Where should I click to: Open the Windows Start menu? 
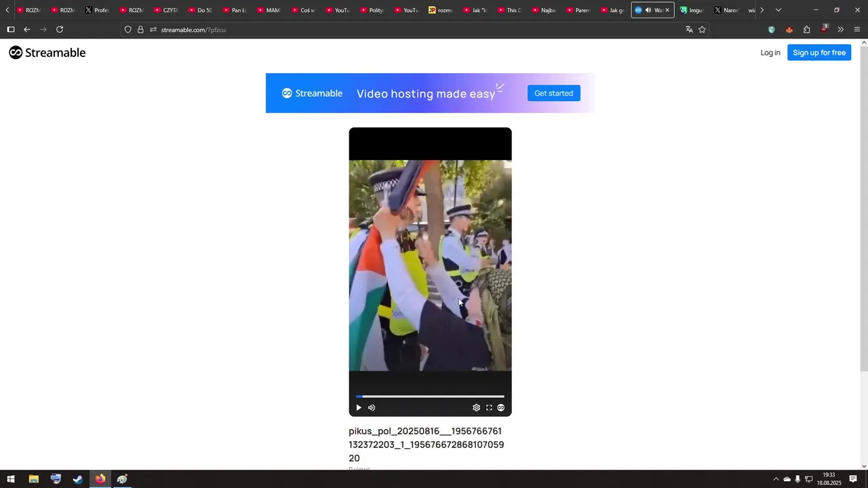[11, 479]
